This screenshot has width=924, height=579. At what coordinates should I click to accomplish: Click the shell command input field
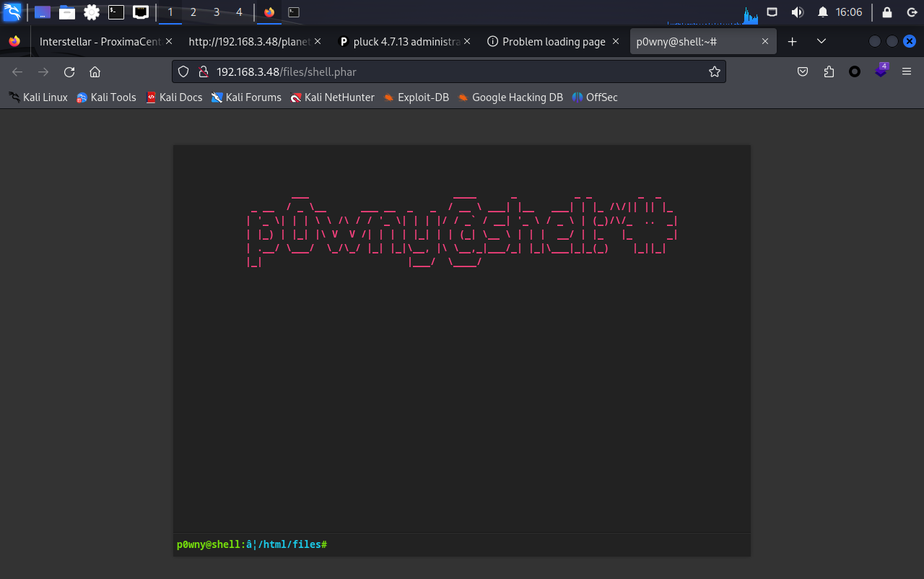pyautogui.click(x=539, y=544)
